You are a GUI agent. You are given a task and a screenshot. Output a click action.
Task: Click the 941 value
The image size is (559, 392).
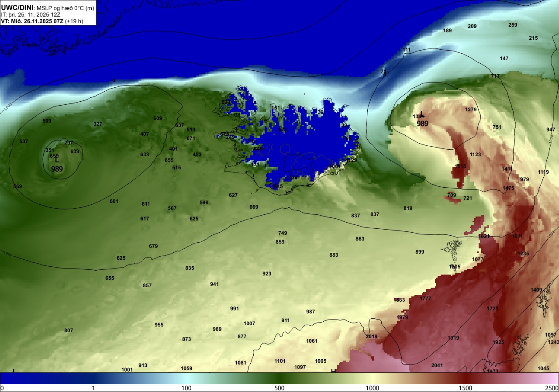[x=214, y=284]
